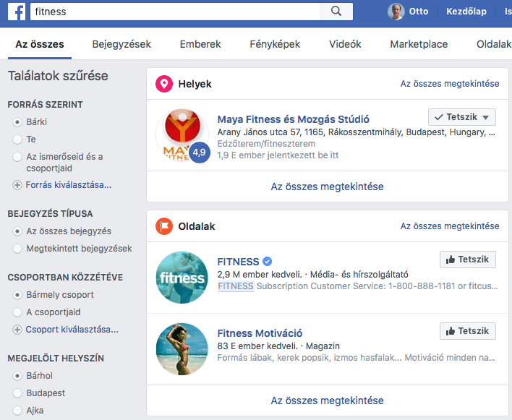The width and height of the screenshot is (512, 420).
Task: Click the magnifier search button
Action: 336,12
